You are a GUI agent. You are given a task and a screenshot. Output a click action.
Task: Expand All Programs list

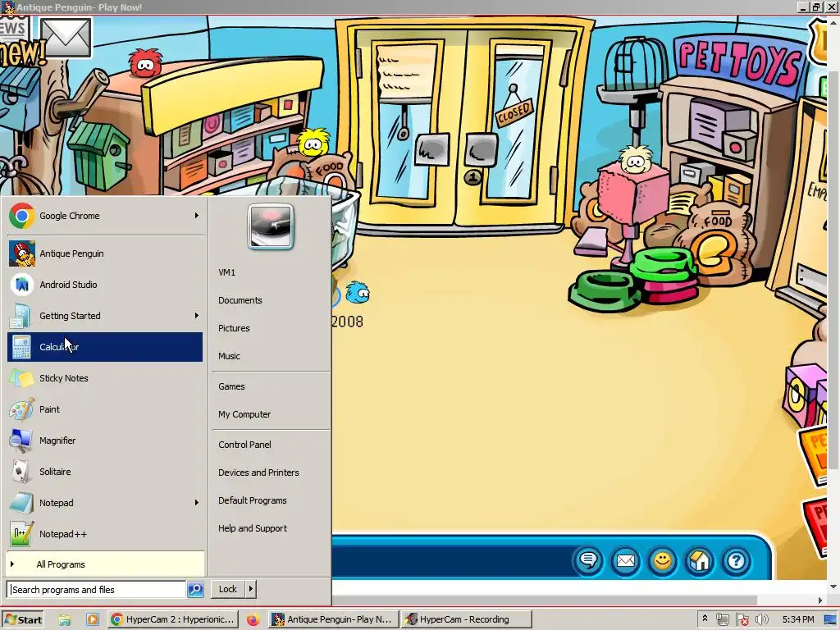[105, 564]
